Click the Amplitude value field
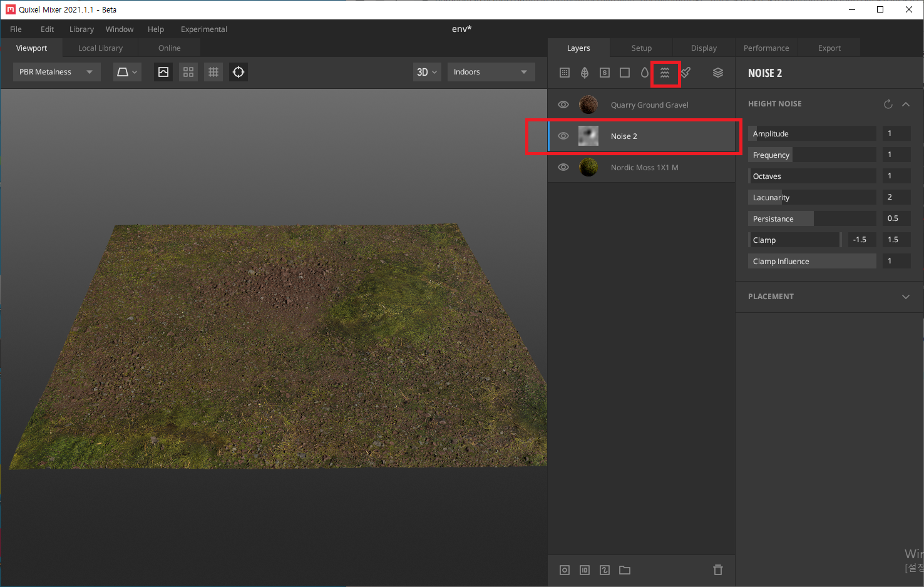This screenshot has width=924, height=587. pyautogui.click(x=896, y=133)
